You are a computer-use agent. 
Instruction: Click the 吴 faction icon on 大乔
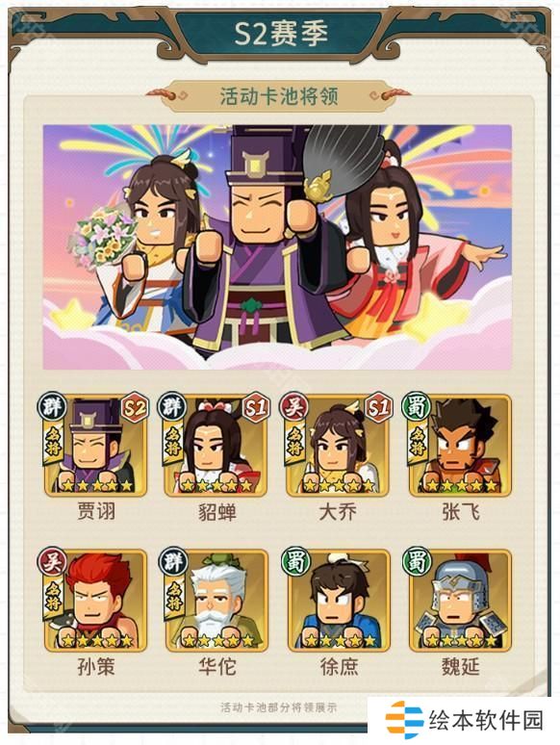click(294, 407)
